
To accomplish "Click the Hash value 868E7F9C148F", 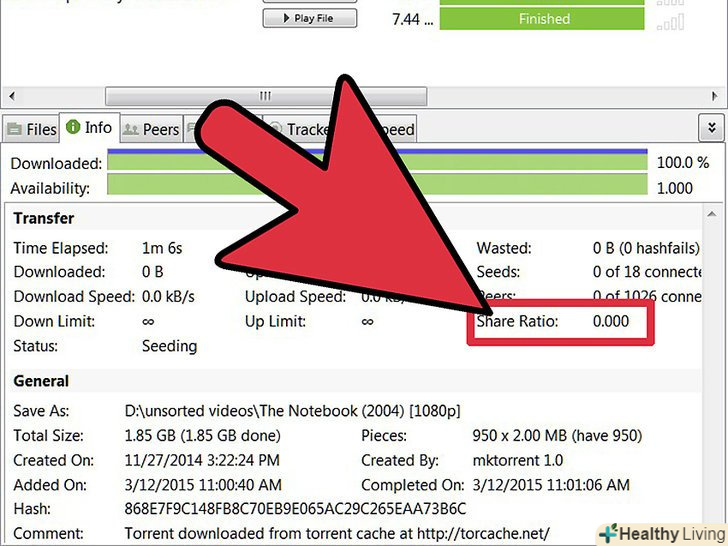I will tap(295, 509).
